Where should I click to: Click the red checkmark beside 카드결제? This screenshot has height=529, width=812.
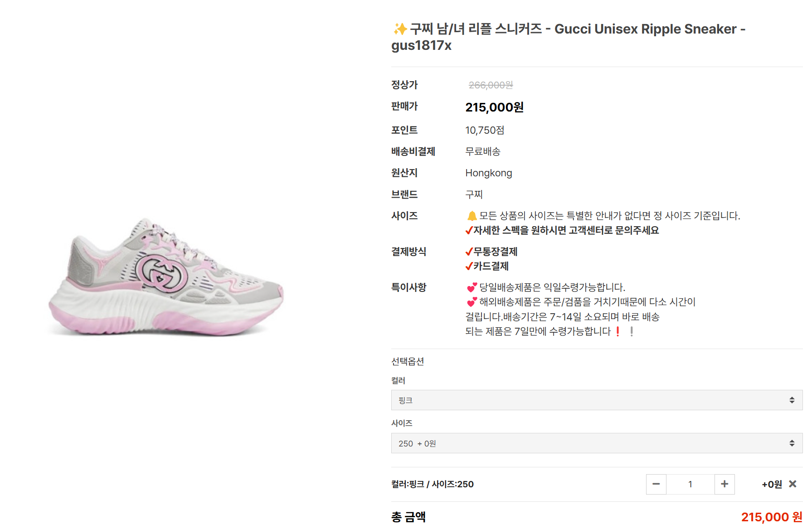click(469, 267)
